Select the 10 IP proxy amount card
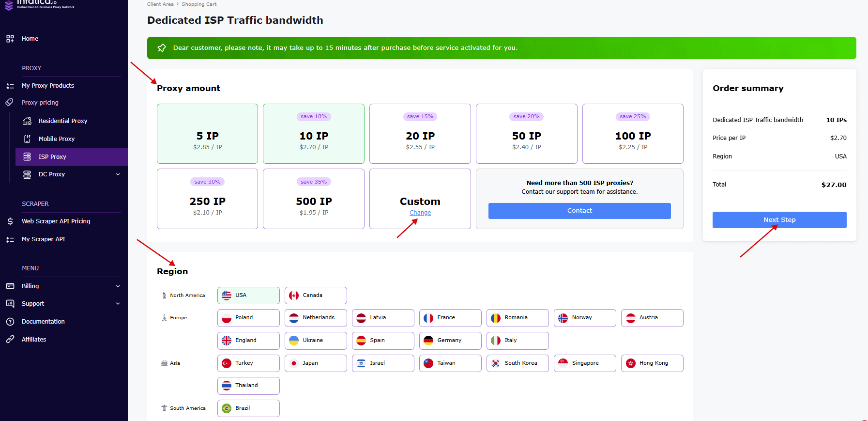Image resolution: width=868 pixels, height=421 pixels. [314, 134]
